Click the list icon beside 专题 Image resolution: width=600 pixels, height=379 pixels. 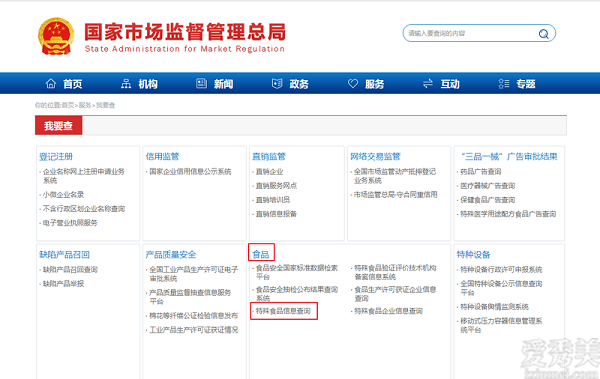pyautogui.click(x=504, y=83)
